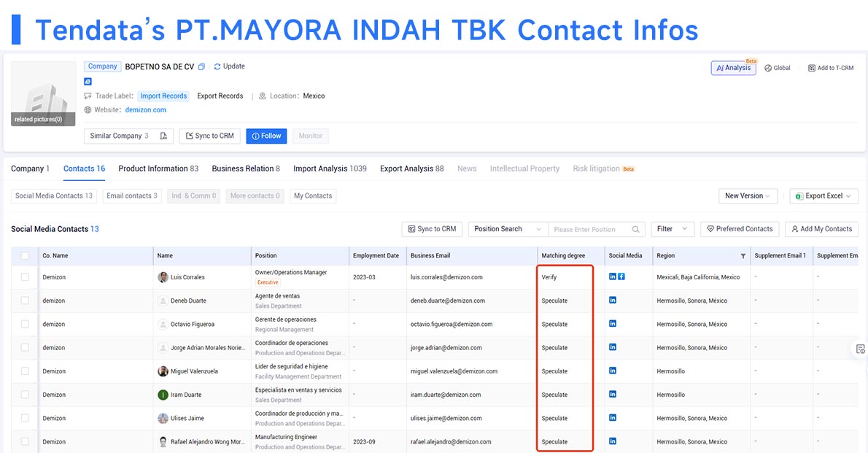Tick the select-all checkbox in table header

coord(25,256)
